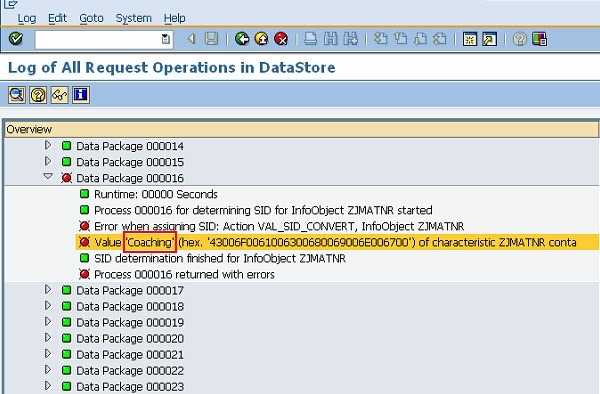Click the Customize Local Layout icon
600x394 pixels.
539,39
